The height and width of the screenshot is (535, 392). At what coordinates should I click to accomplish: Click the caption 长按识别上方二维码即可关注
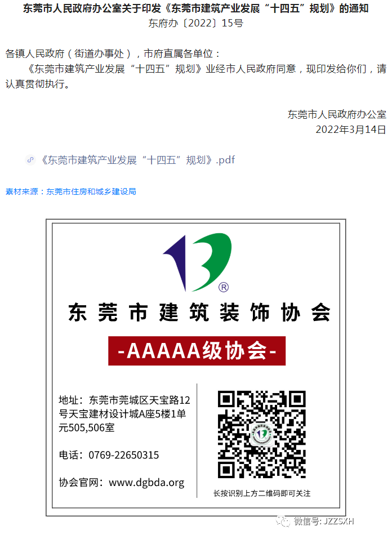pos(262,493)
